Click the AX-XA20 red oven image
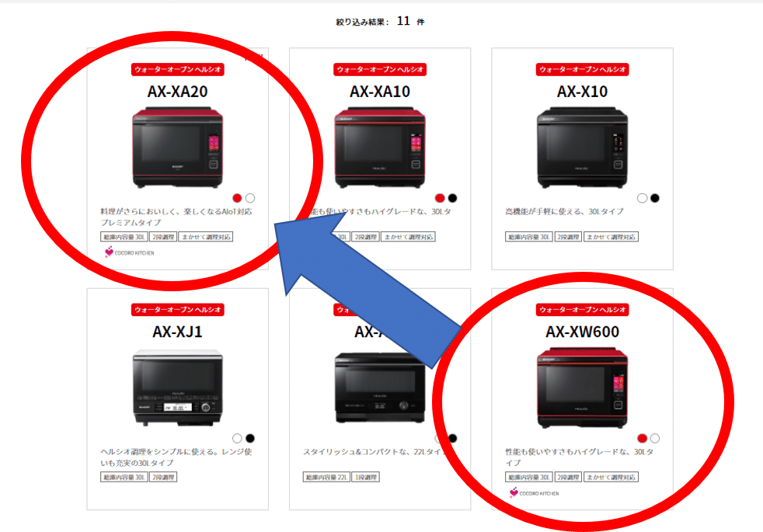763x532 pixels. (178, 148)
